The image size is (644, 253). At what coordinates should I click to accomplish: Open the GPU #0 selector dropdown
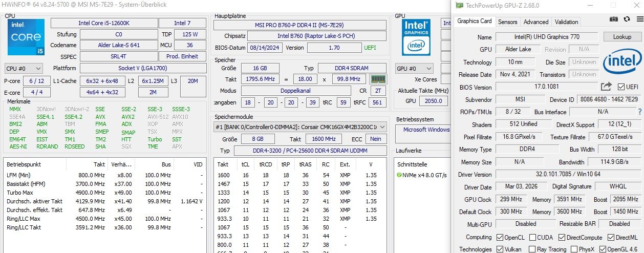pos(414,69)
